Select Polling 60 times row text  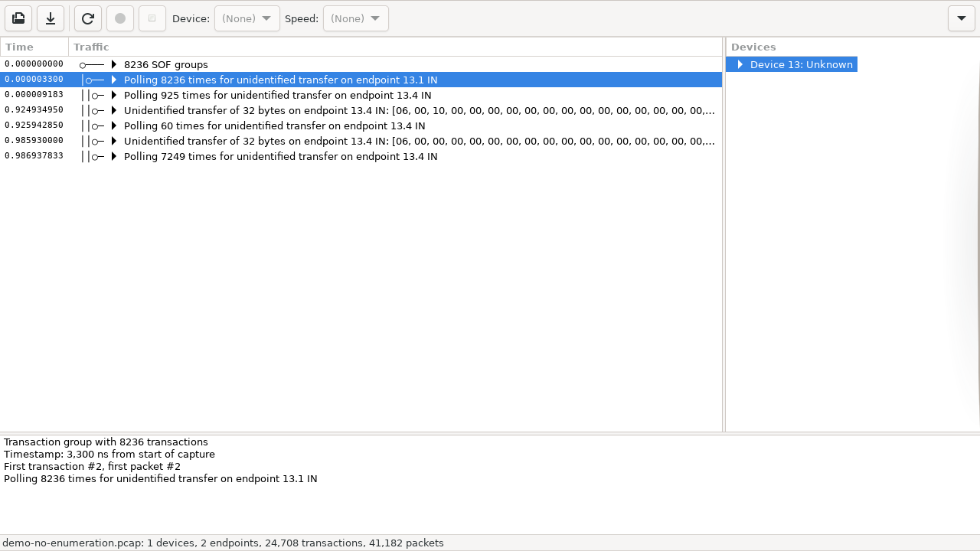pyautogui.click(x=275, y=126)
